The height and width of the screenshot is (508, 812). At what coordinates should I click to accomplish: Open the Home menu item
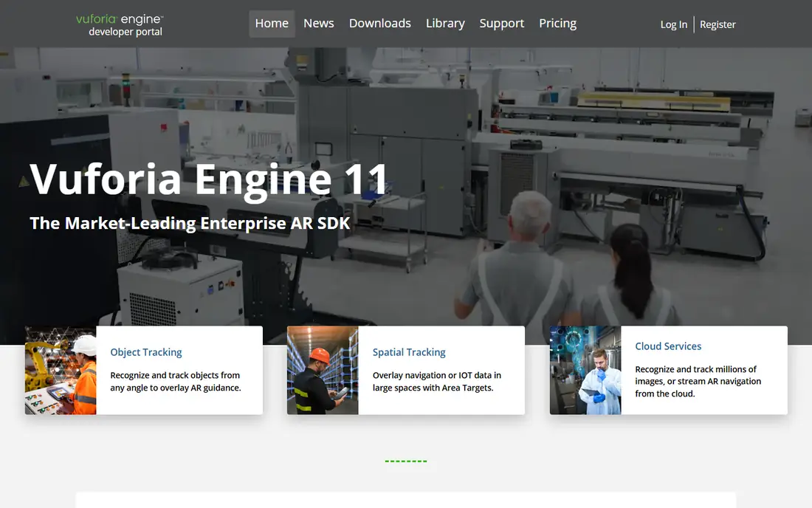[272, 24]
